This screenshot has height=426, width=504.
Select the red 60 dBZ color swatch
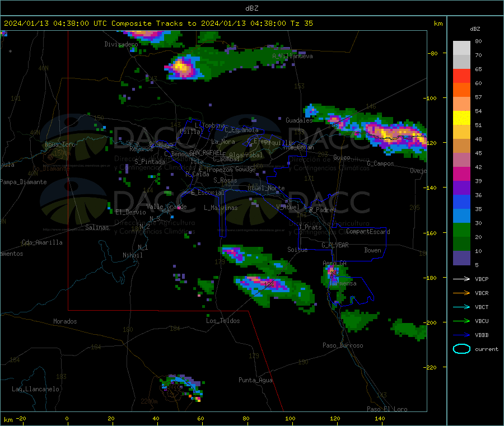461,76
